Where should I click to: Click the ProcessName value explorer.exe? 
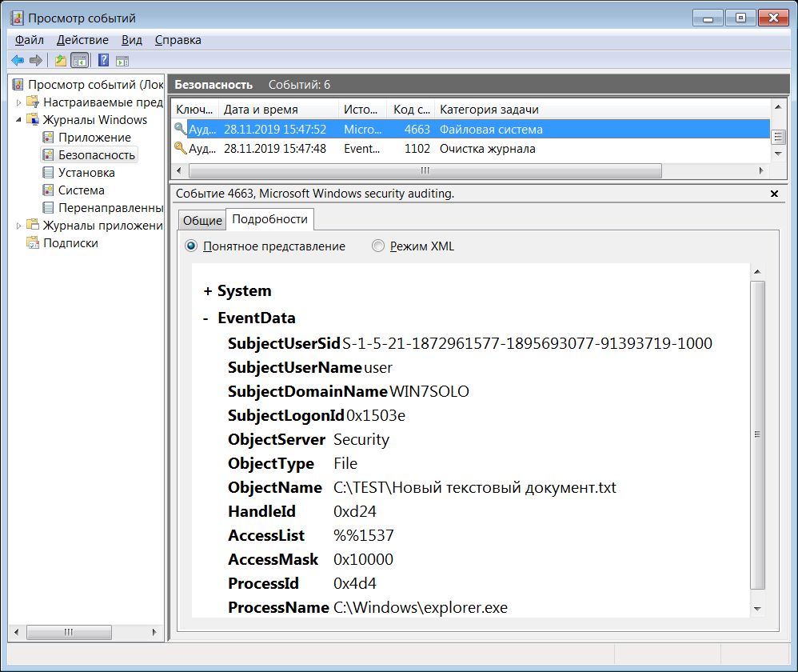coord(421,607)
